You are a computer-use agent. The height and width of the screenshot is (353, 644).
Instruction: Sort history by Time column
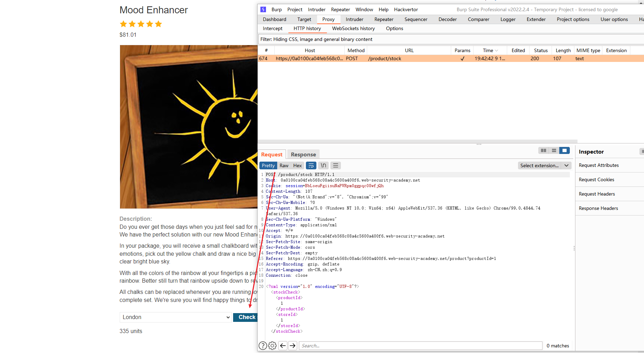click(490, 50)
